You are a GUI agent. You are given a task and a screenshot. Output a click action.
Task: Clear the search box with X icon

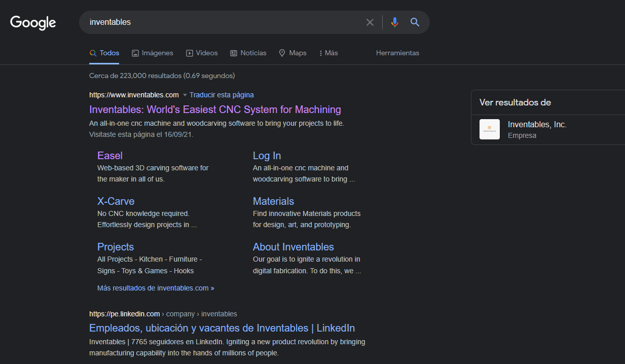point(370,22)
